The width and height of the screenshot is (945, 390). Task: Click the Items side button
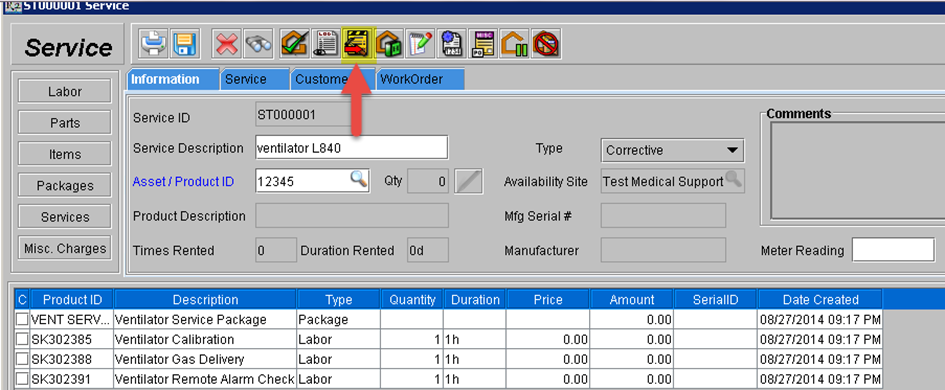[64, 154]
